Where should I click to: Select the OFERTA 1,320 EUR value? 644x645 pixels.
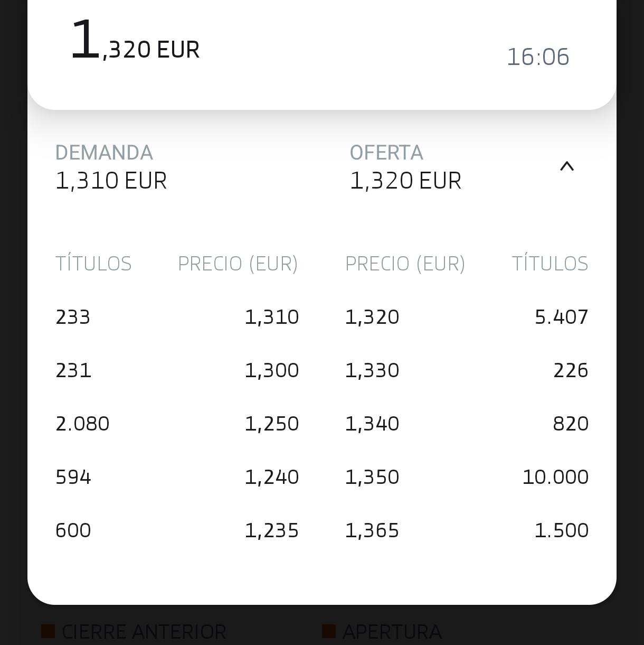[x=405, y=181]
